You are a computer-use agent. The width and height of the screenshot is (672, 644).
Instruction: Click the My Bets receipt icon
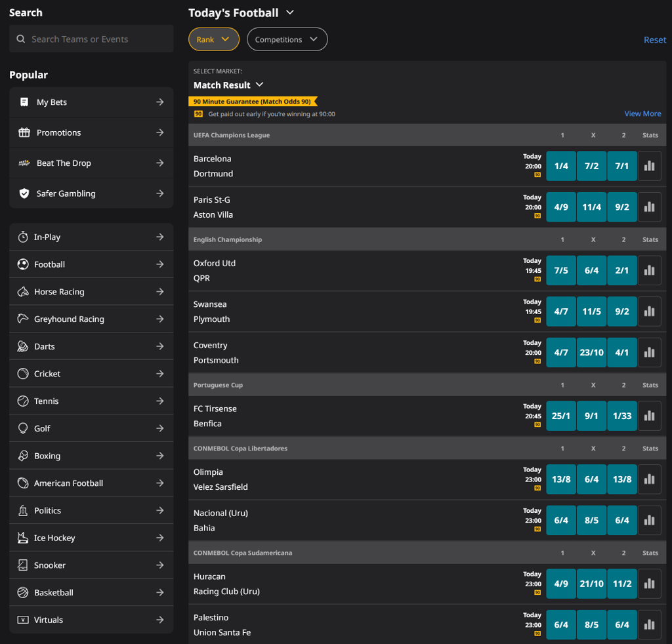24,102
